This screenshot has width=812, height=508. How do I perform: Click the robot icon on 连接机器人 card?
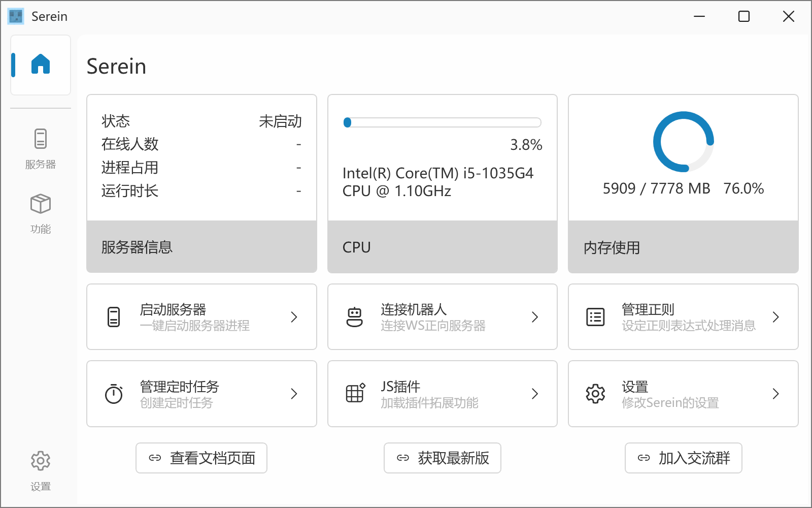pos(355,317)
